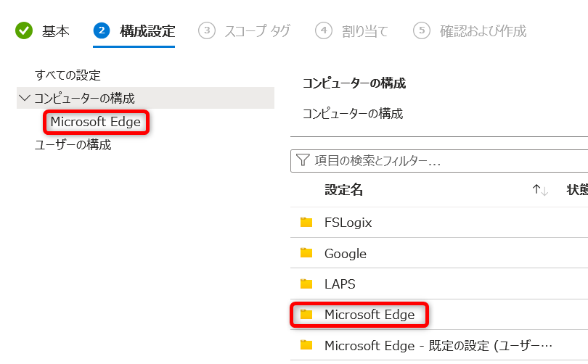Open Microsoft Edge in the left tree
The height and width of the screenshot is (364, 588).
[96, 122]
